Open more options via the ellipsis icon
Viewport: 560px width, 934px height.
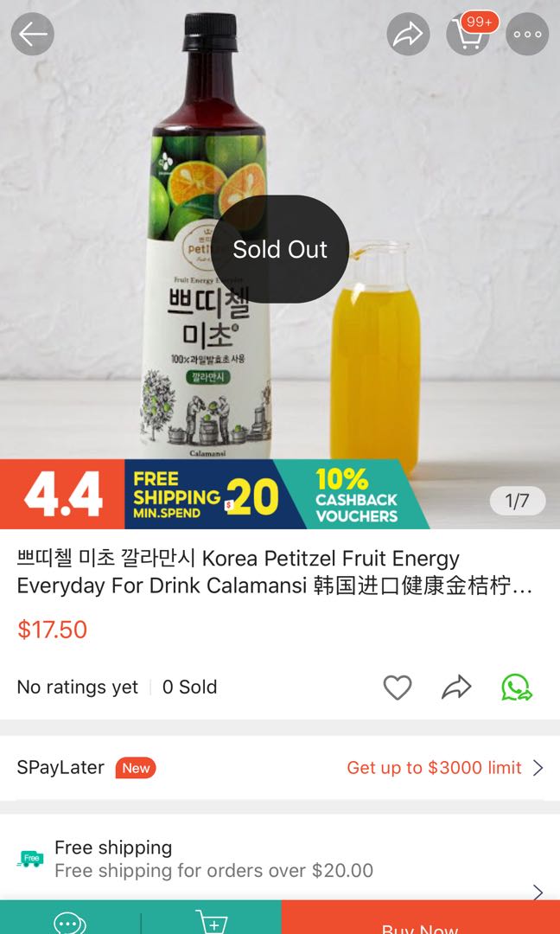527,35
